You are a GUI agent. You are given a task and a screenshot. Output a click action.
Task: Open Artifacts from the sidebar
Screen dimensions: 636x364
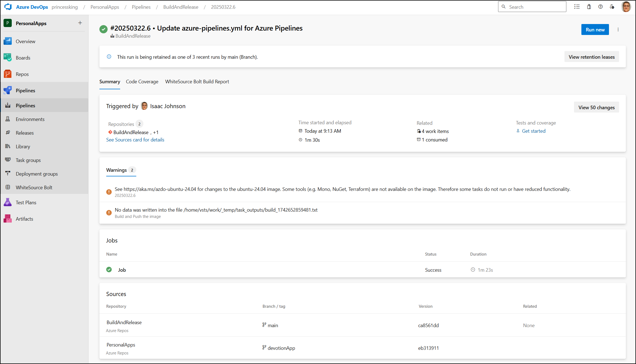[44, 219]
